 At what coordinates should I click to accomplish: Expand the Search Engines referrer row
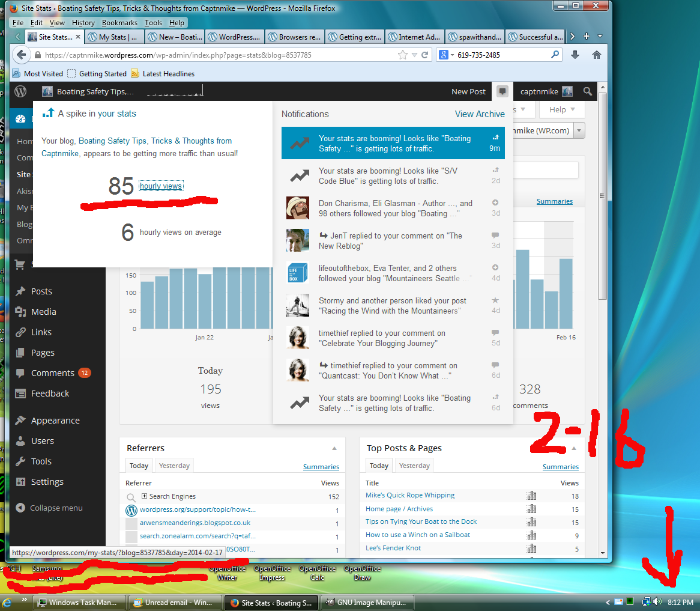145,496
